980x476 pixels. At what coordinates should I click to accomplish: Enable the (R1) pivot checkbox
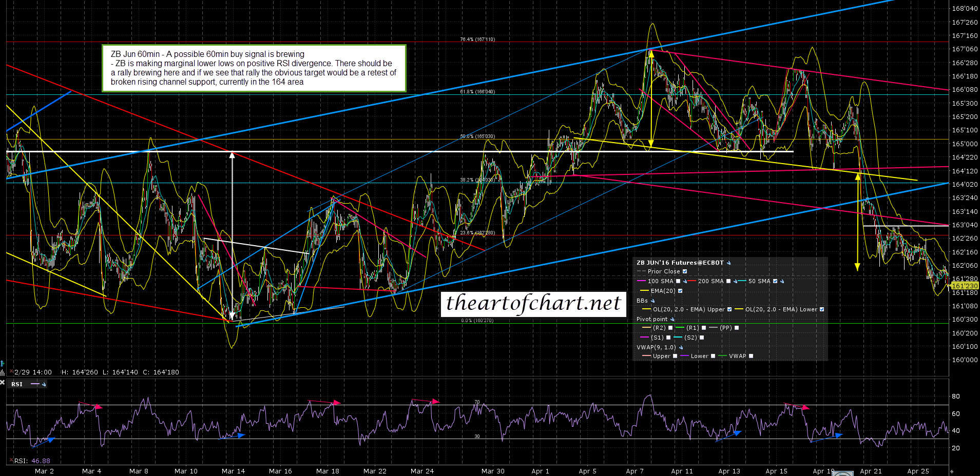(703, 328)
